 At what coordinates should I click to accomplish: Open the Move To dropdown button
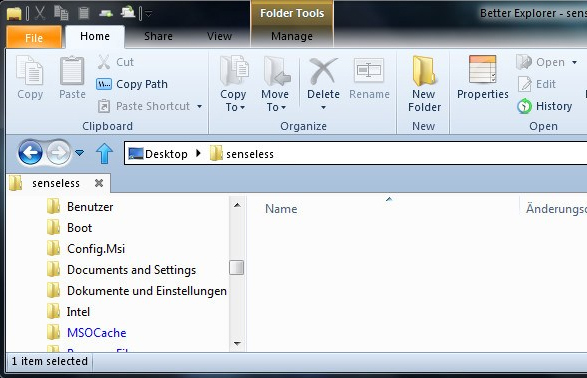point(275,83)
